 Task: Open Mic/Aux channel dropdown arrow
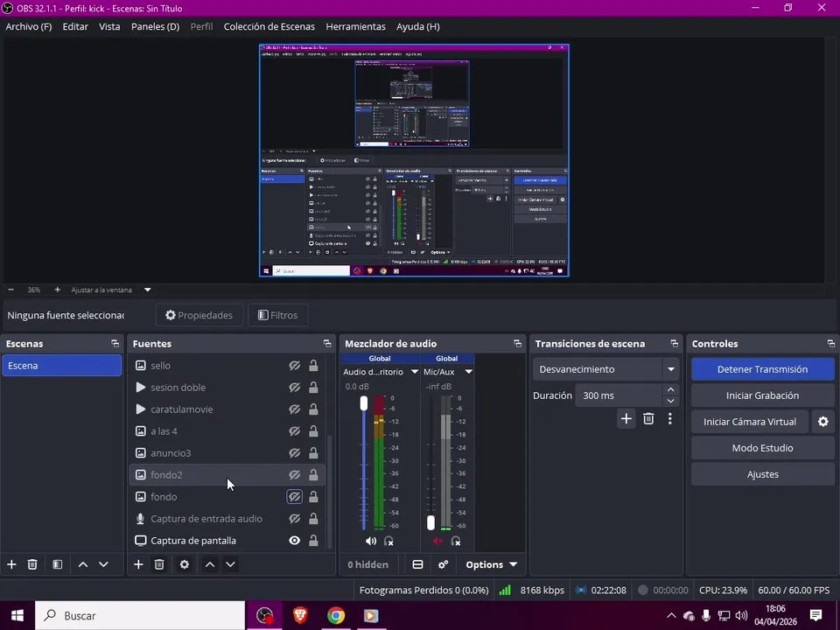pos(469,371)
